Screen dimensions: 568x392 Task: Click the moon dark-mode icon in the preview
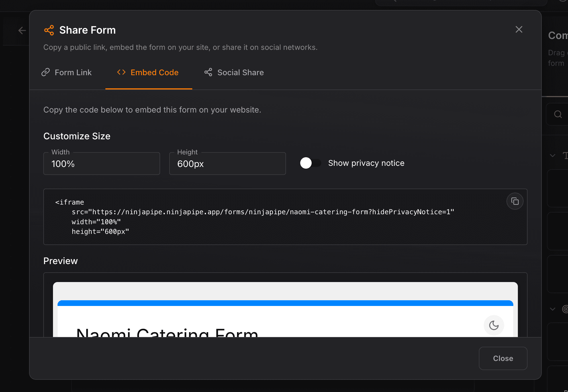494,325
